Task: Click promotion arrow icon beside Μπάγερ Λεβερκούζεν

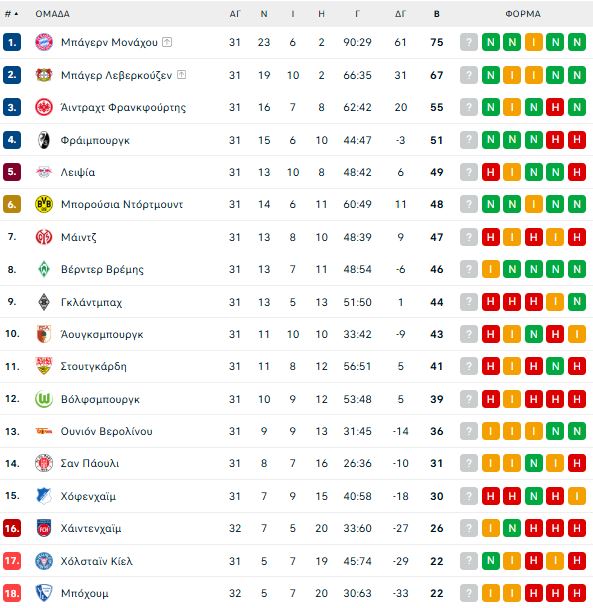Action: point(181,74)
